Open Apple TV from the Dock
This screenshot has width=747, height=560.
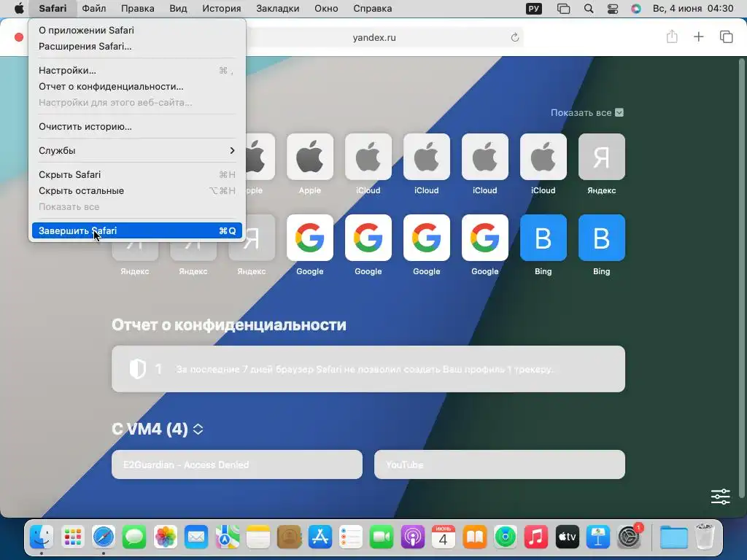click(567, 537)
